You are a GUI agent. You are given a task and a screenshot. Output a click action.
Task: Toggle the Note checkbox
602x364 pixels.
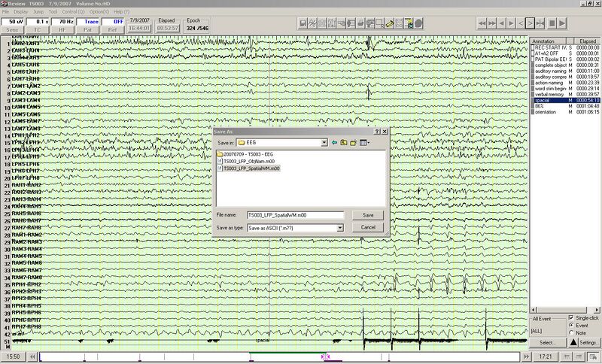572,332
